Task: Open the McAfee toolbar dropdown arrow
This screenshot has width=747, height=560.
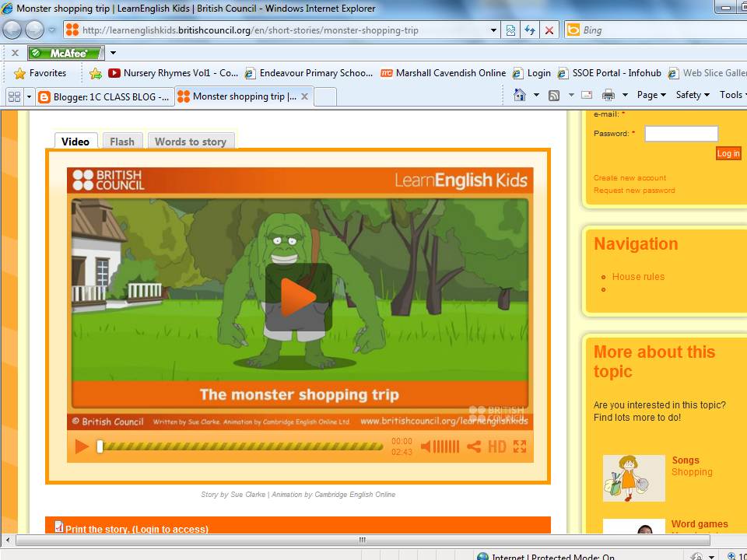Action: [113, 53]
